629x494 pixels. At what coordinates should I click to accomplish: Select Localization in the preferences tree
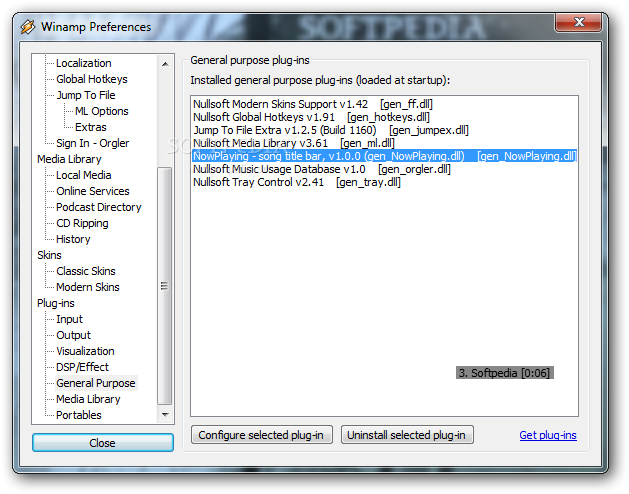[83, 63]
